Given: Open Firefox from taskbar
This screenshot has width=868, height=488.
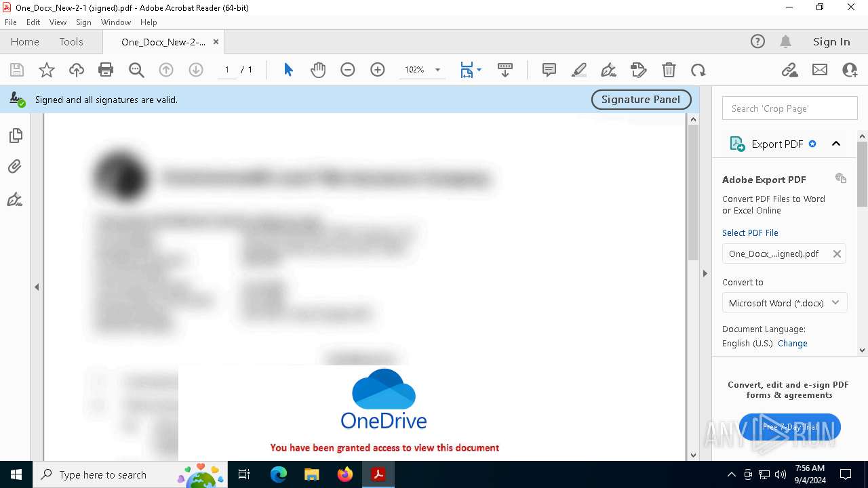Looking at the screenshot, I should point(344,474).
